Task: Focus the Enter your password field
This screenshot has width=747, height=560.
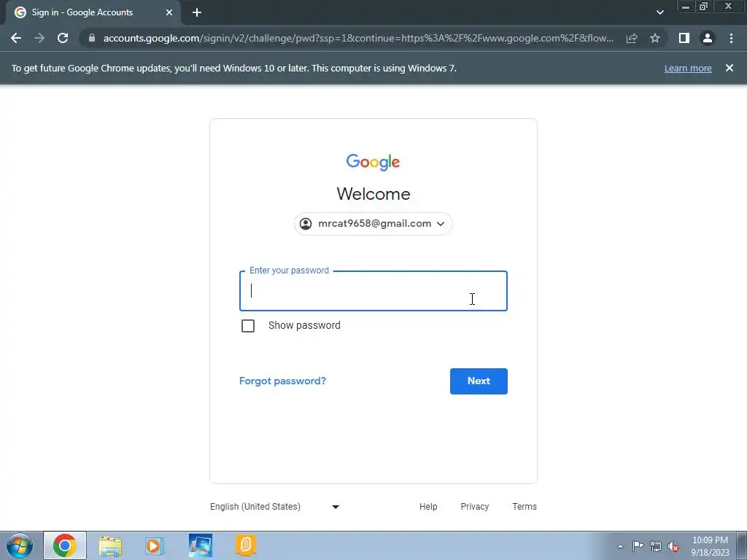Action: (373, 291)
